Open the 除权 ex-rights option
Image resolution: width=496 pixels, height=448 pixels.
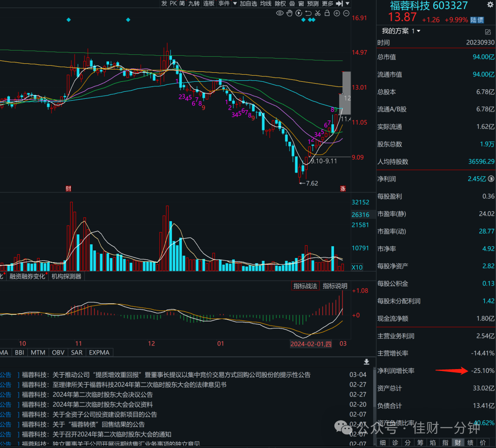(x=280, y=3)
